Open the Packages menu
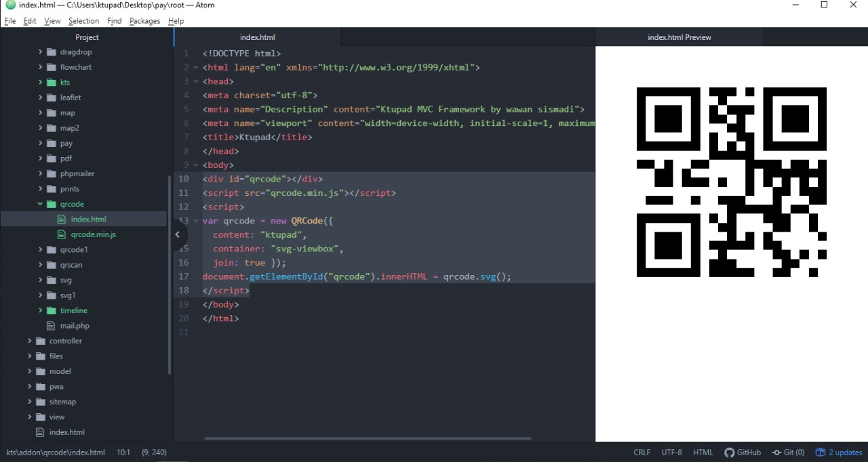The image size is (868, 462). pyautogui.click(x=144, y=20)
